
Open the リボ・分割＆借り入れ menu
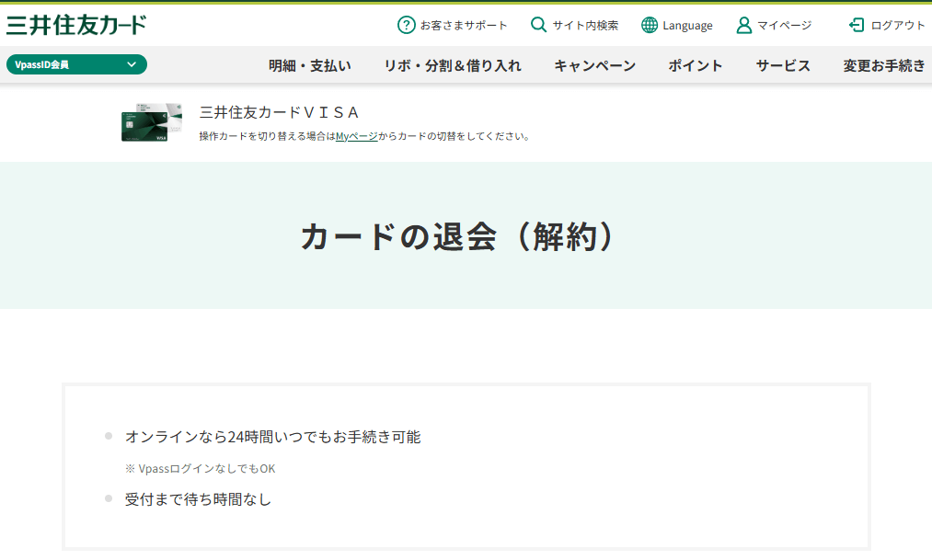pos(453,65)
